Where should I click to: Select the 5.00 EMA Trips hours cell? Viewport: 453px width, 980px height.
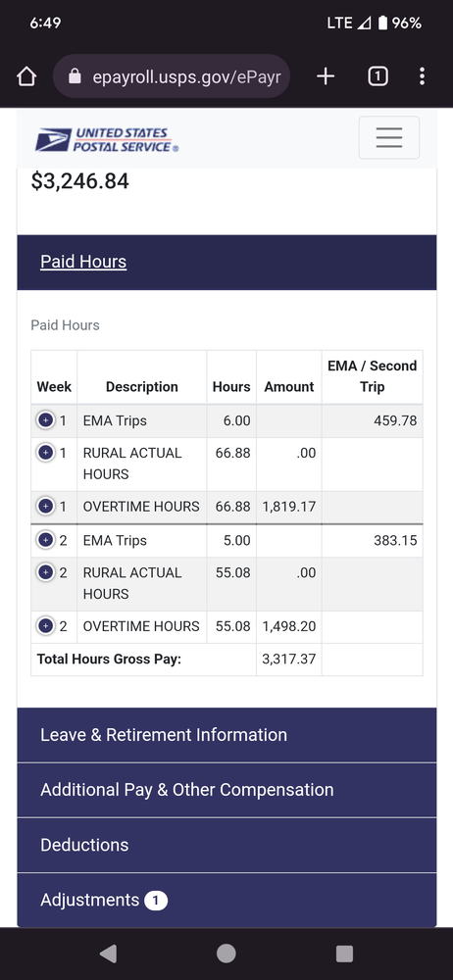pyautogui.click(x=231, y=540)
